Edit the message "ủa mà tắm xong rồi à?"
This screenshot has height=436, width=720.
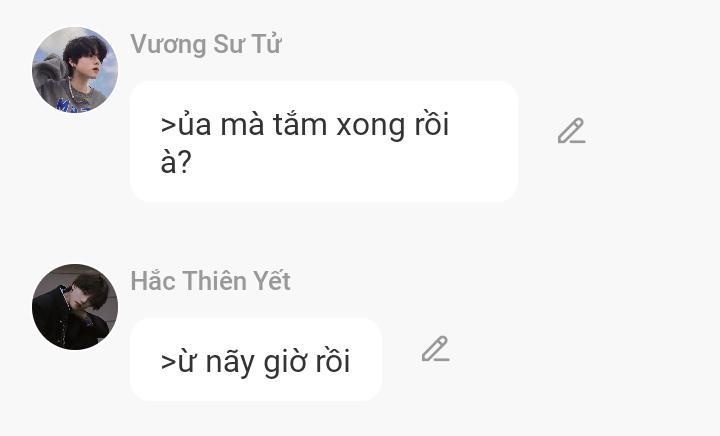(x=571, y=131)
